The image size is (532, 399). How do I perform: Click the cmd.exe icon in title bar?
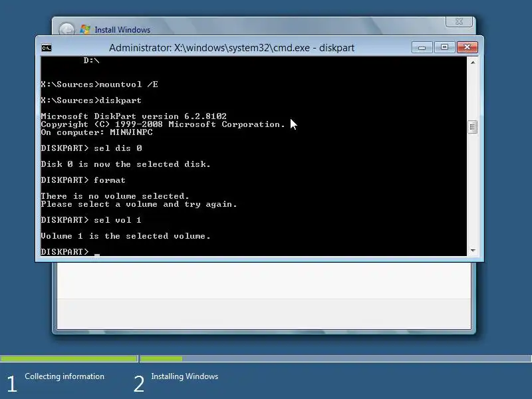[x=47, y=48]
